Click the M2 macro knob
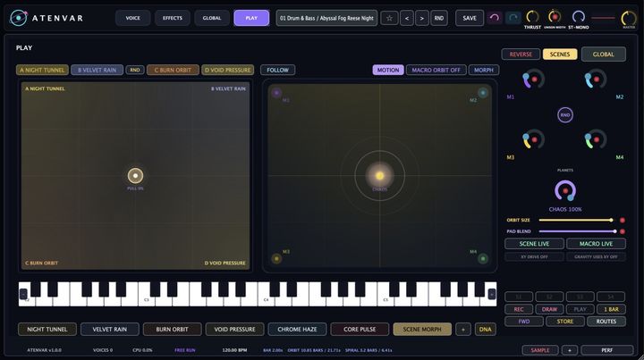The height and width of the screenshot is (360, 644). (x=595, y=80)
